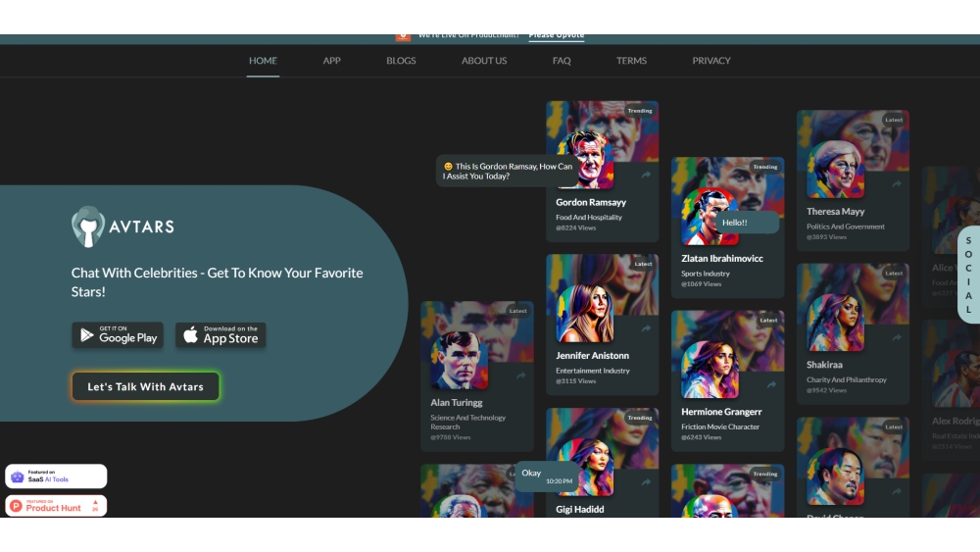Select ABOUT US in the navigation bar
The width and height of the screenshot is (980, 552).
[x=484, y=61]
